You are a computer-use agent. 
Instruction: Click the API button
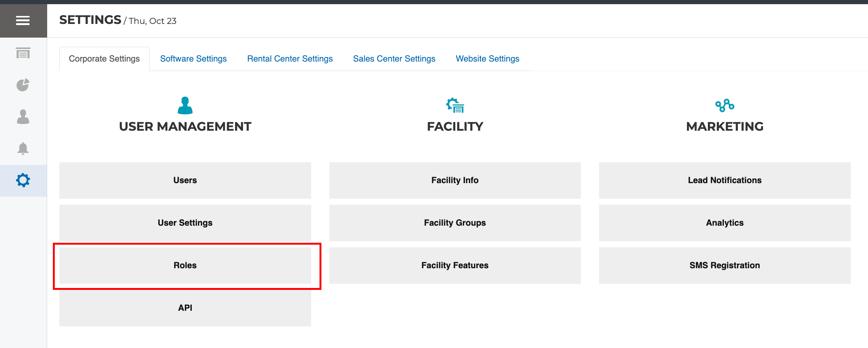click(x=185, y=308)
